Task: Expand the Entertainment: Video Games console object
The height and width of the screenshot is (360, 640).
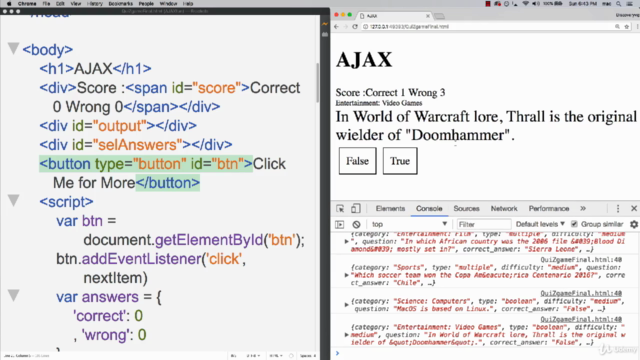Action: point(347,335)
